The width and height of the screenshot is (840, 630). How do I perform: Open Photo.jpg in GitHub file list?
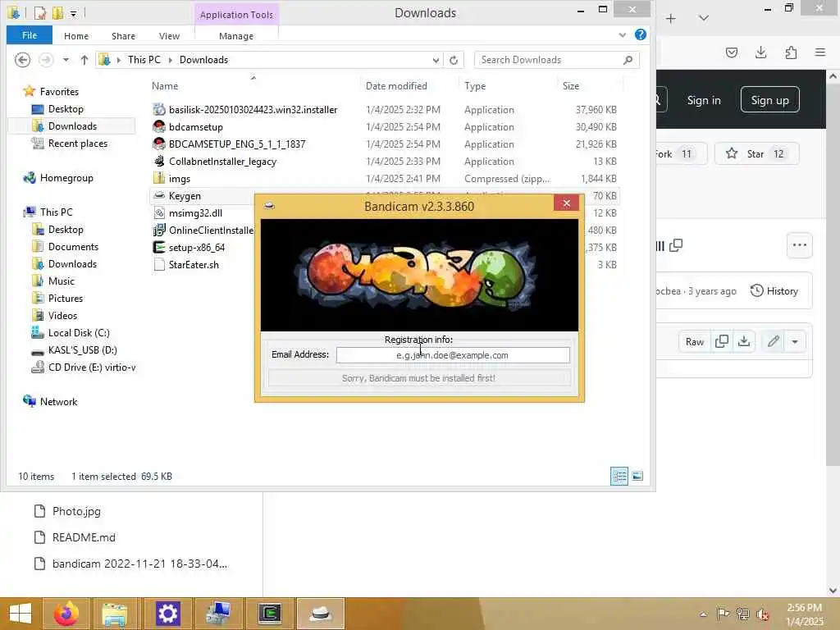pyautogui.click(x=76, y=511)
